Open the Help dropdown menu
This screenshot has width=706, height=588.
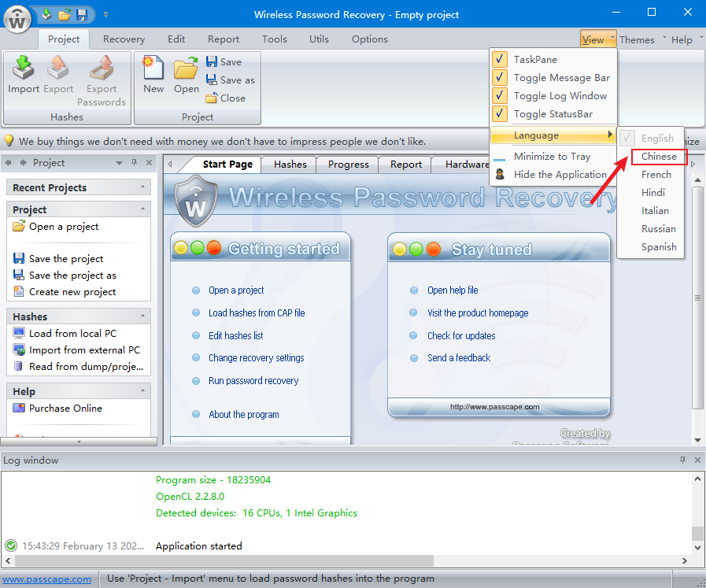686,39
